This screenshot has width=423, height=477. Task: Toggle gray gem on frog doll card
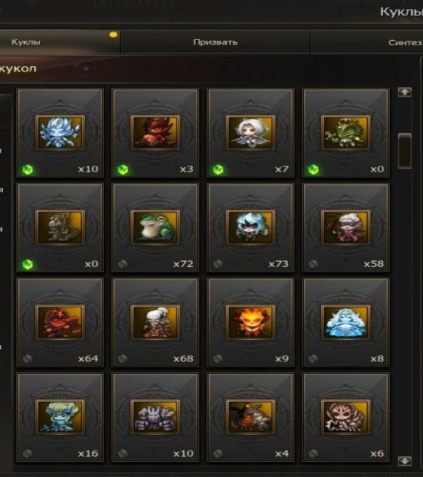[123, 264]
